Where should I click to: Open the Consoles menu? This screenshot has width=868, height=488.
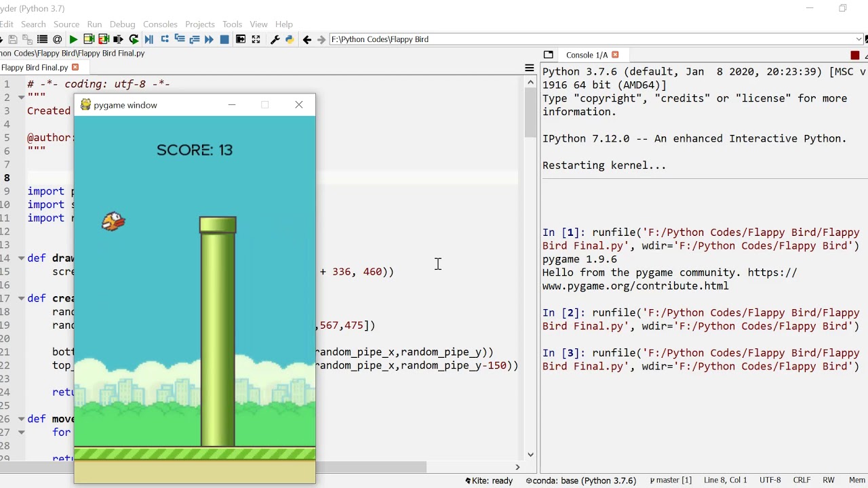click(x=160, y=24)
